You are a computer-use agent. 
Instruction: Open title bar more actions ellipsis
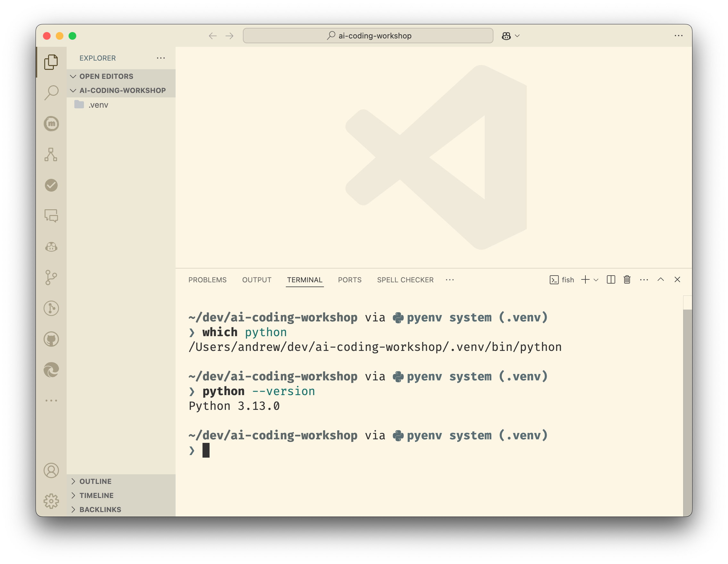tap(679, 36)
